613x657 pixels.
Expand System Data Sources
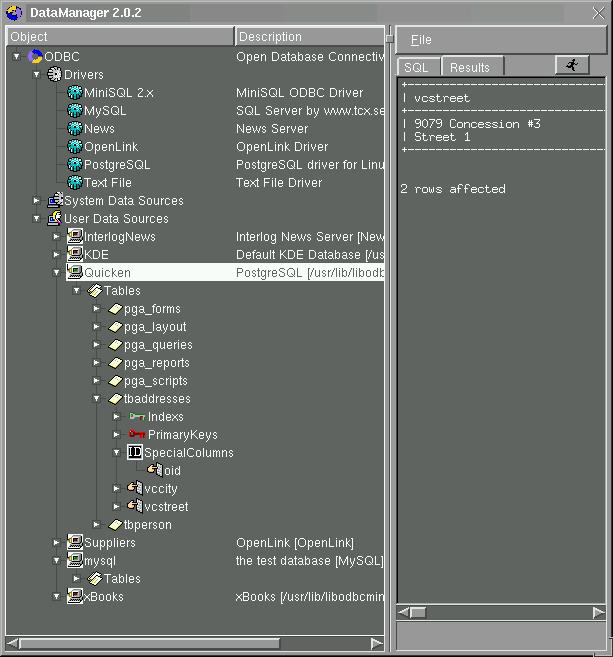pyautogui.click(x=36, y=200)
